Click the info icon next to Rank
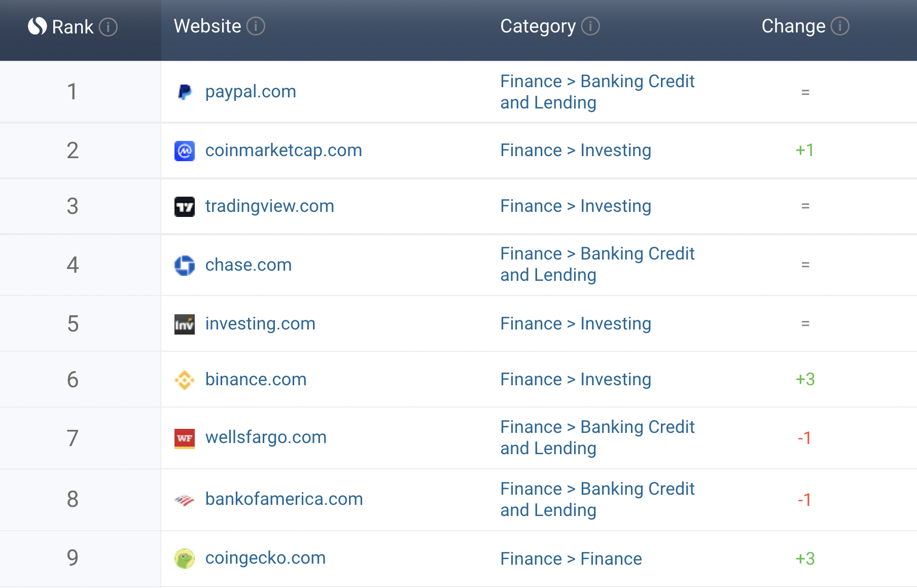The image size is (917, 588). click(x=108, y=27)
